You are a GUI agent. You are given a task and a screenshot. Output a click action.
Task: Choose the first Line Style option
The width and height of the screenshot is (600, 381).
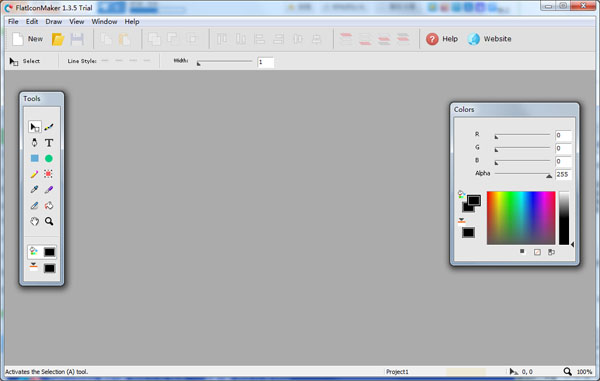105,61
